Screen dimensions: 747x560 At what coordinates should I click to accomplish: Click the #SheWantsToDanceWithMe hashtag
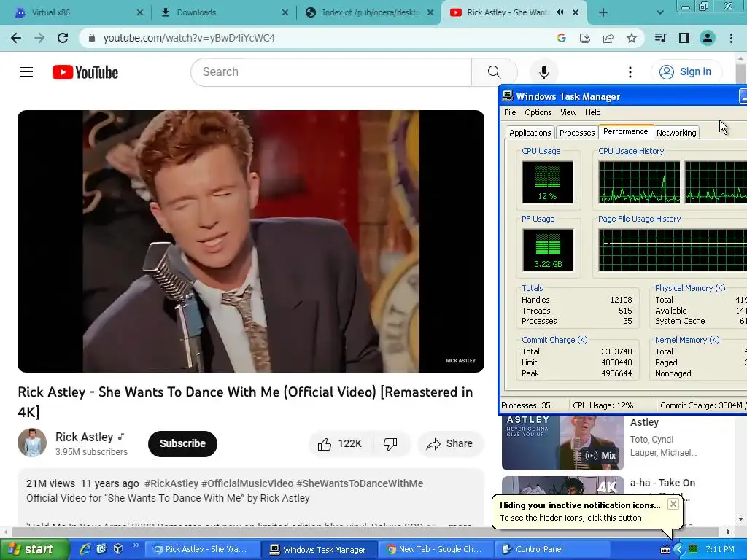(360, 483)
